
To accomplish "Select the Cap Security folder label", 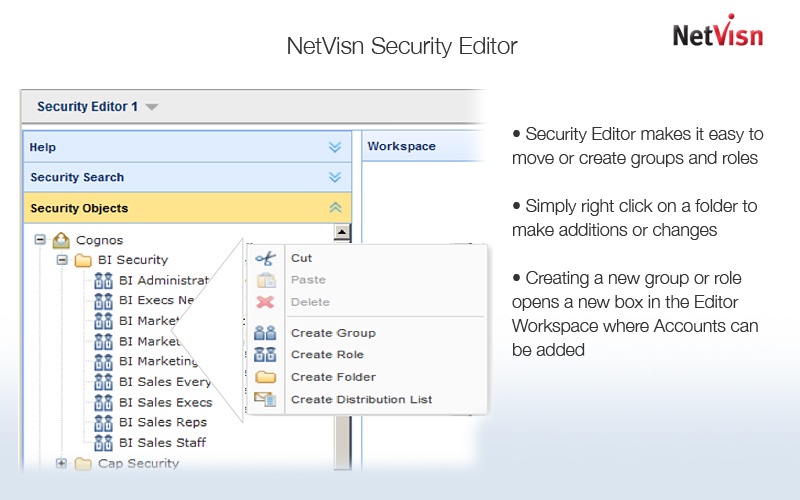I will 138,463.
